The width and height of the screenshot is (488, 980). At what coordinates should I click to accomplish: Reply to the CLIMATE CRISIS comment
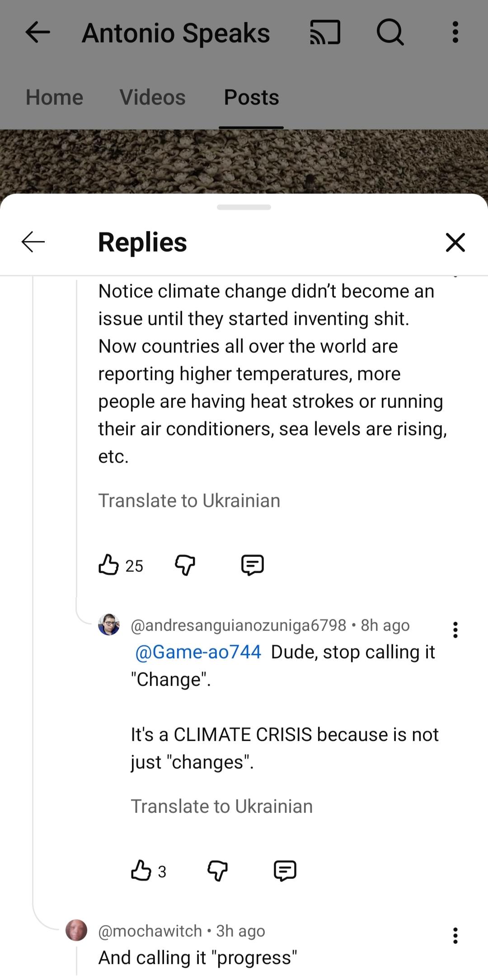click(285, 871)
